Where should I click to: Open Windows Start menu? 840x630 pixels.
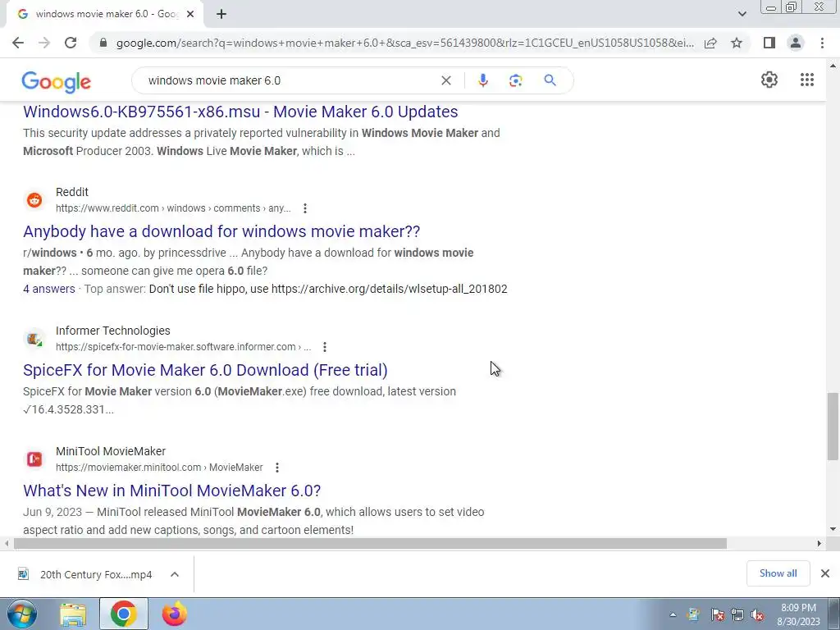(22, 614)
